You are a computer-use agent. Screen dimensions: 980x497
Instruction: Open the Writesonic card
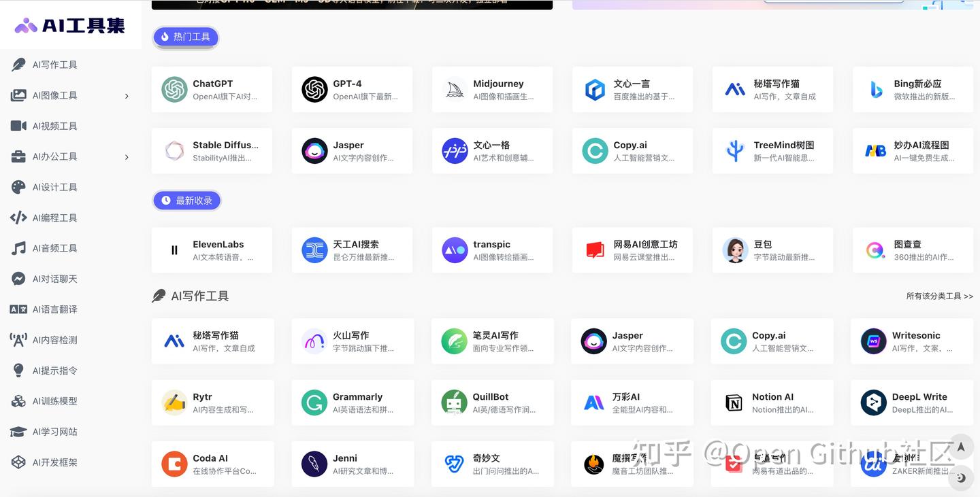click(x=912, y=341)
